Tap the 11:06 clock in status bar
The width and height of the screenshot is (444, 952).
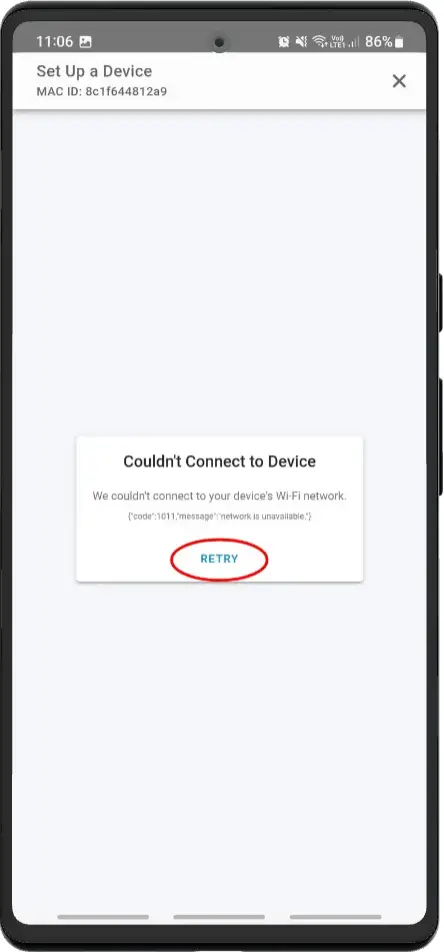(54, 42)
